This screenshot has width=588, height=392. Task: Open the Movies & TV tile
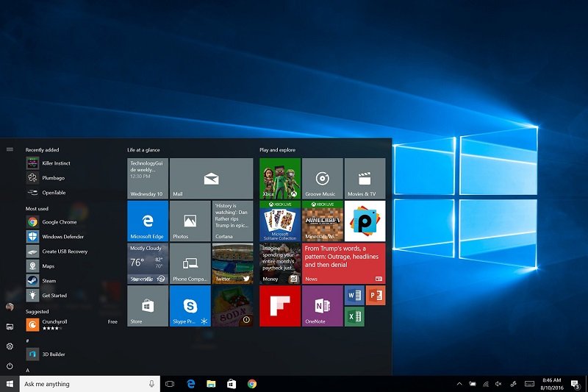(x=365, y=179)
